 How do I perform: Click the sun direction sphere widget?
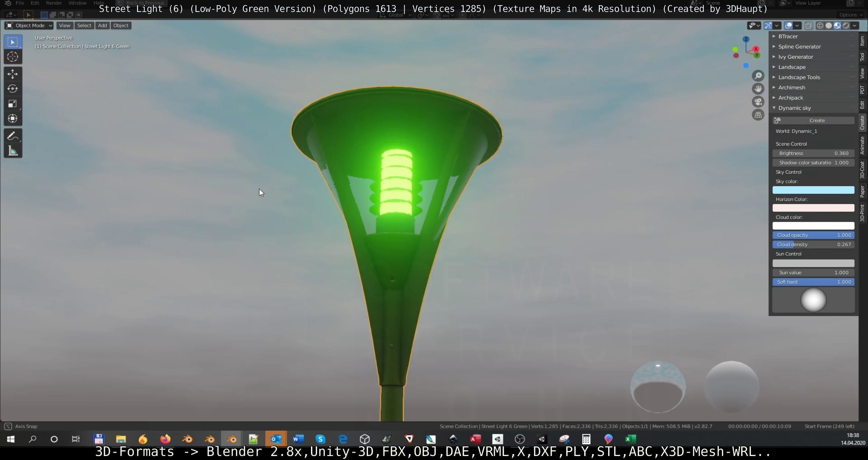(x=814, y=300)
